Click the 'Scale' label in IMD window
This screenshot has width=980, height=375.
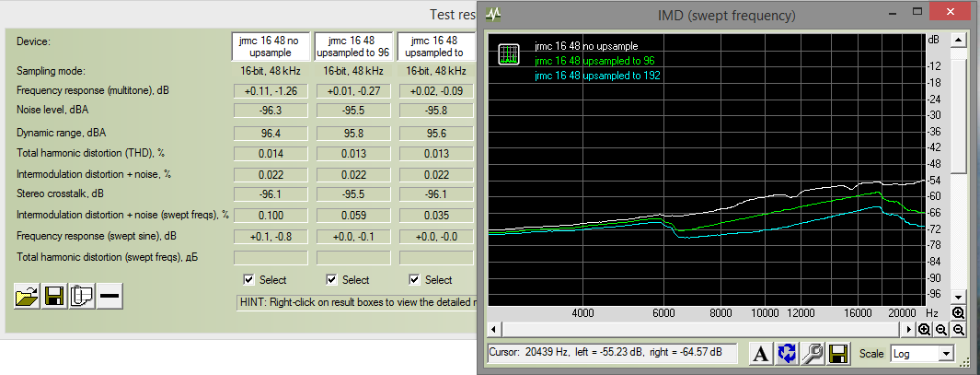coord(871,354)
